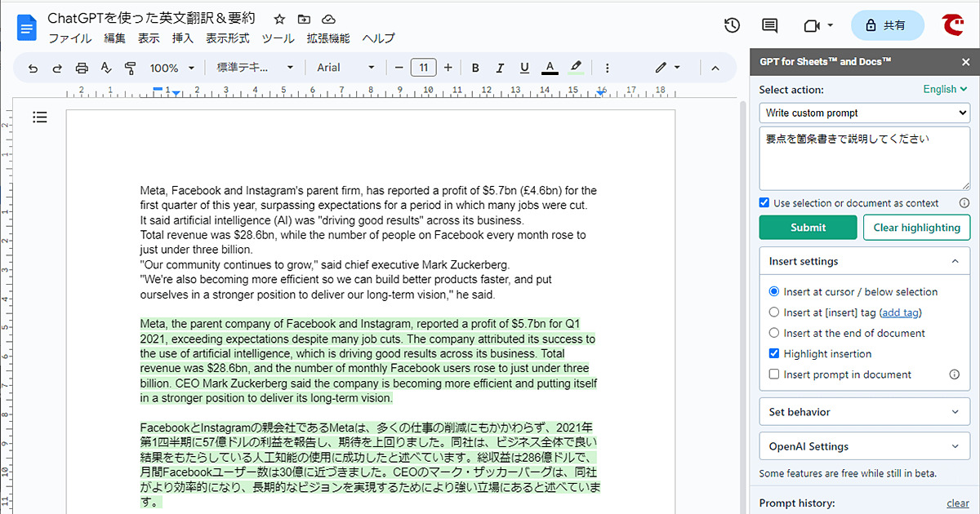
Task: Open the Write custom prompt dropdown
Action: coord(864,113)
